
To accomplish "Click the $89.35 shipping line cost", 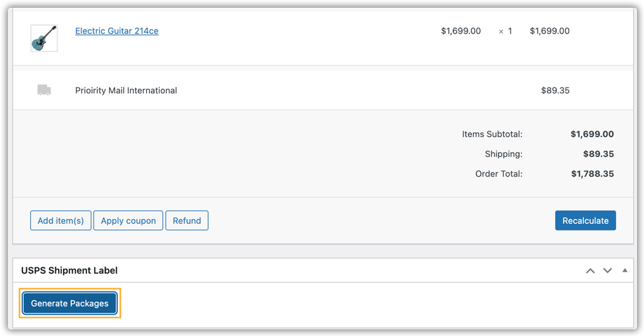I will tap(555, 91).
